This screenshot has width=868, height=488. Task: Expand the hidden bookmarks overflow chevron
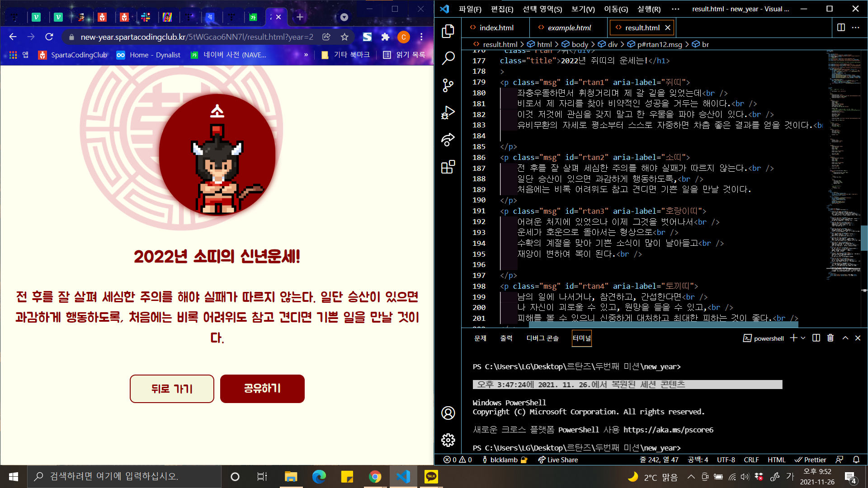[x=306, y=55]
